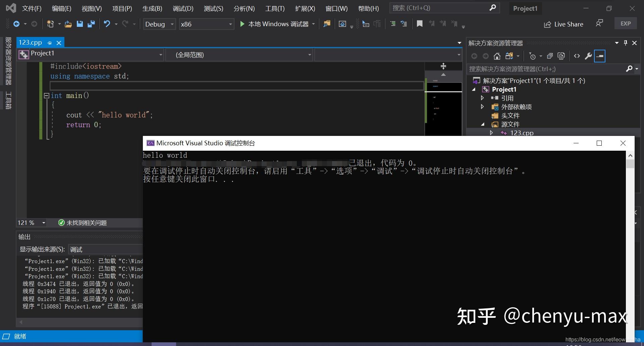
Task: Pin the Solution Explorer panel
Action: (625, 43)
